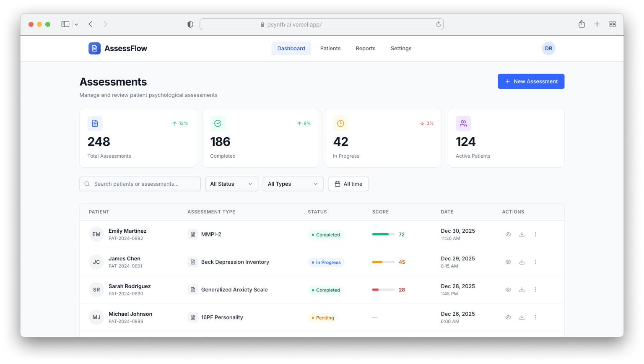Open the browser tab overview grid
Screen dimensions: 644x364
click(x=612, y=24)
